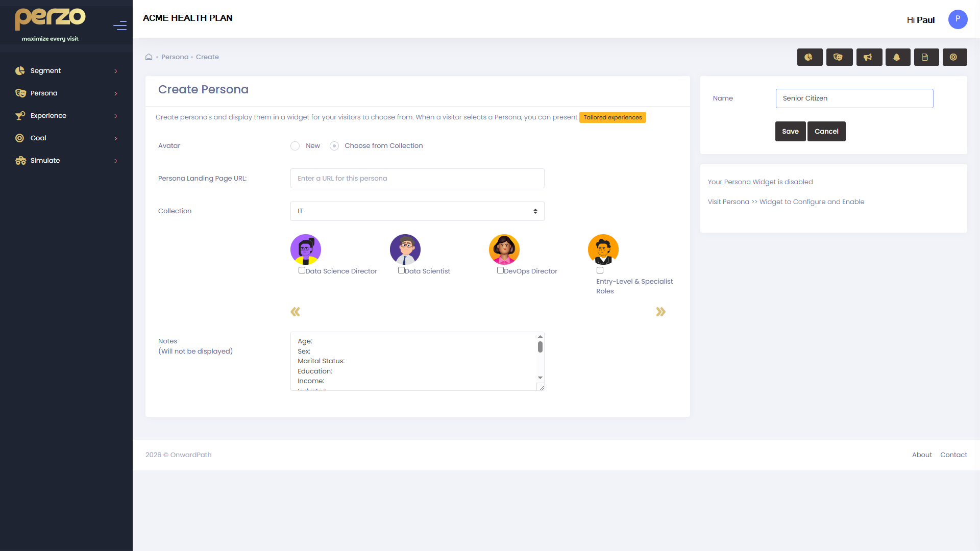The image size is (980, 551).
Task: Open the Segment pie chart icon in sidebar
Action: coord(20,70)
